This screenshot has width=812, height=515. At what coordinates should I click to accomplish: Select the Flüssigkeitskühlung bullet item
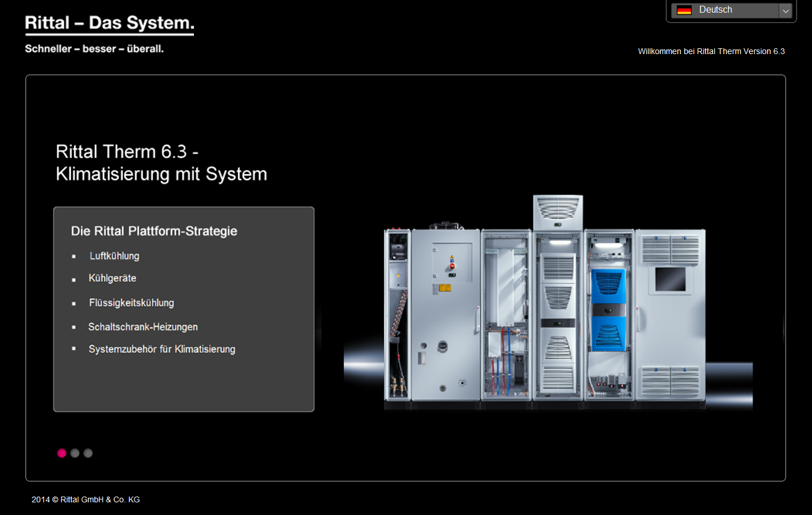(131, 303)
